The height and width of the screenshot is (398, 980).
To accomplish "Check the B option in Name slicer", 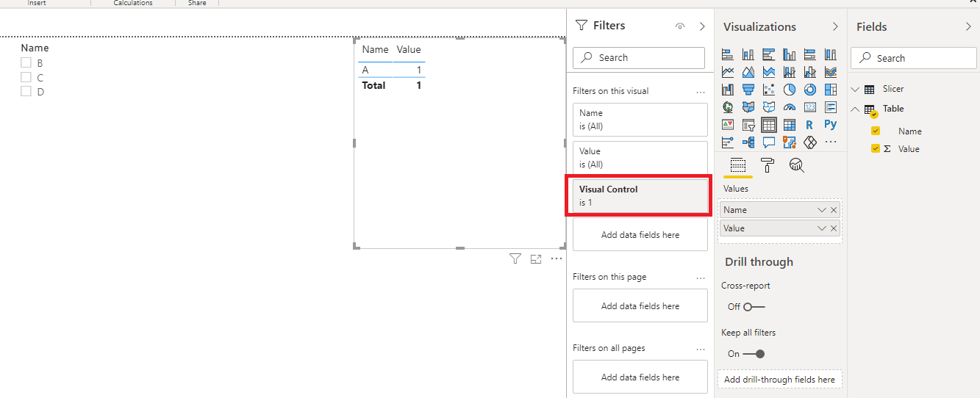I will (x=26, y=63).
